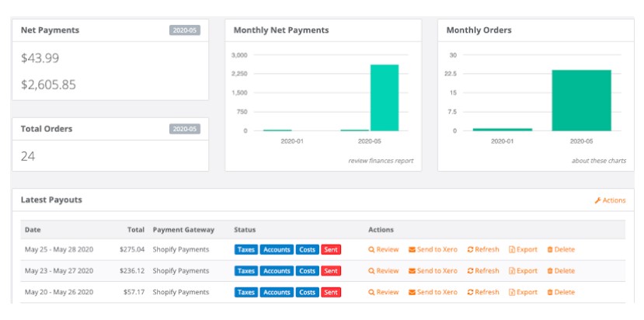Open Review for the May 23 - May 27 payout

383,271
